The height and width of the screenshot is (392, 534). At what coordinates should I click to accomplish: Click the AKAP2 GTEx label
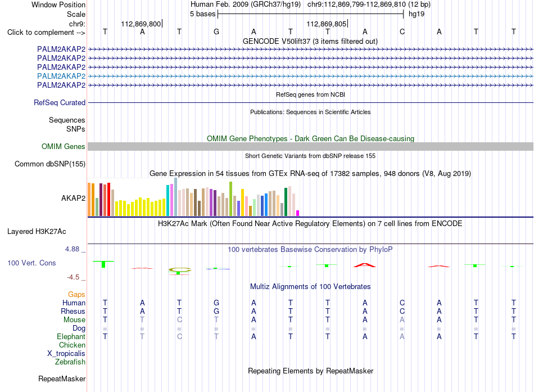73,198
